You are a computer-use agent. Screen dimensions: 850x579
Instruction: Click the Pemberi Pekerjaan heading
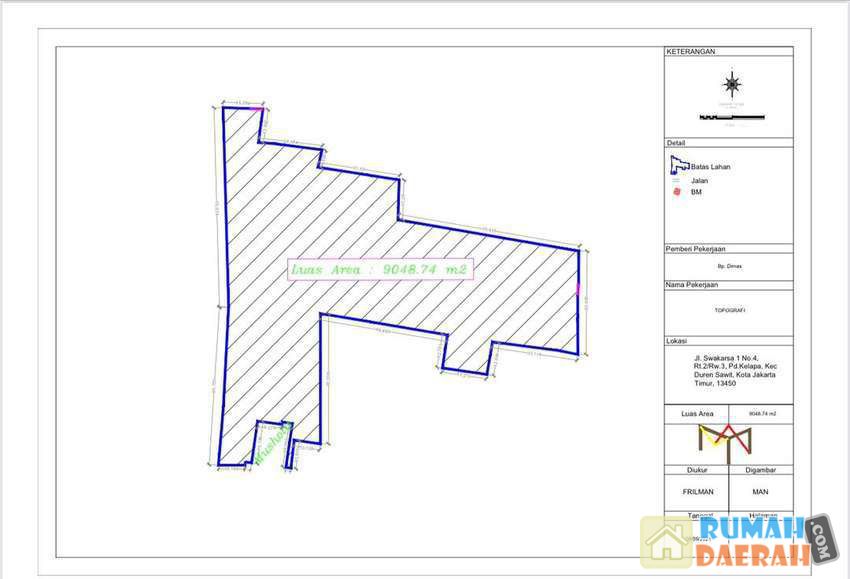(695, 248)
